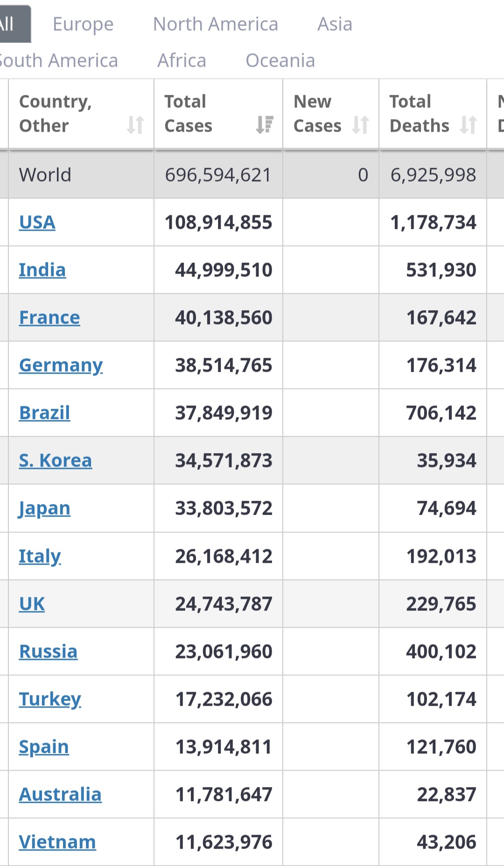Sort by New Cases arrows icon
This screenshot has width=504, height=866.
(x=360, y=125)
